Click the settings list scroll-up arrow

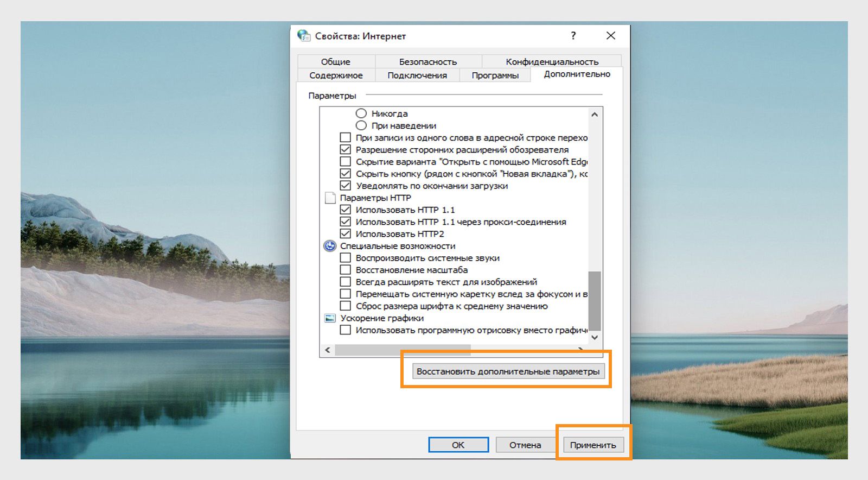click(595, 115)
